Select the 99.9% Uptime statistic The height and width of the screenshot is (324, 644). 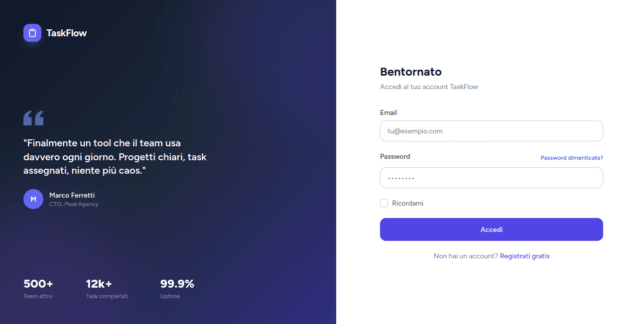coord(177,289)
